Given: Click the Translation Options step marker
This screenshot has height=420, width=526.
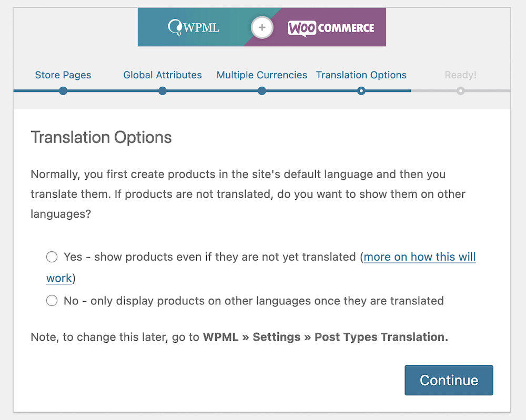Looking at the screenshot, I should [361, 91].
